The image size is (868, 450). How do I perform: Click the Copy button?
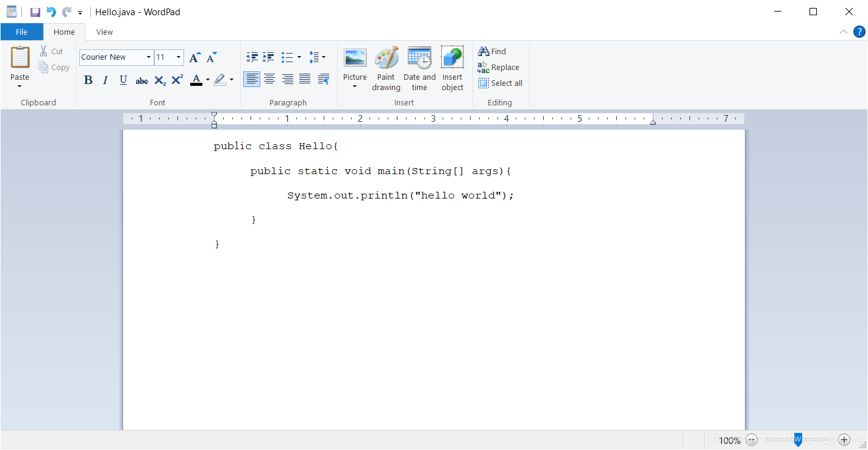[54, 68]
